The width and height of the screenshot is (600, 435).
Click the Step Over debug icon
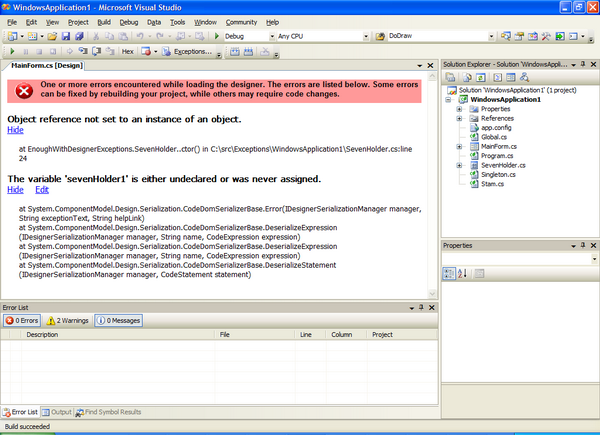tap(96, 51)
